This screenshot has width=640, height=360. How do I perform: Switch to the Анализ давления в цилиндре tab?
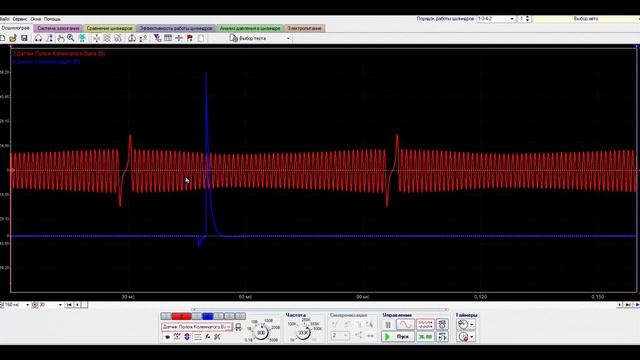coord(250,28)
